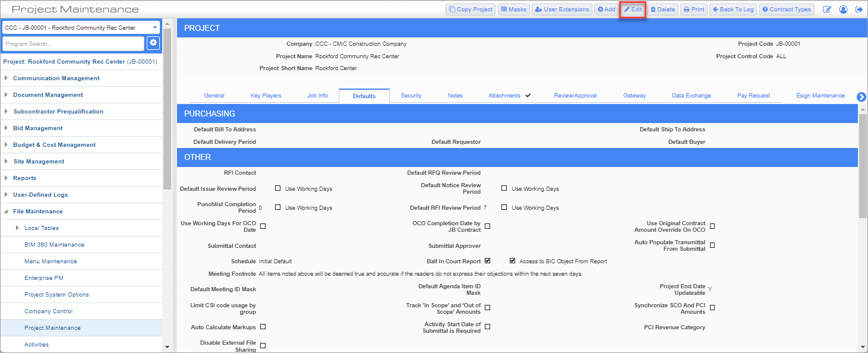Viewport: 868px width, 353px height.
Task: Switch to the Notes tab
Action: (x=455, y=96)
